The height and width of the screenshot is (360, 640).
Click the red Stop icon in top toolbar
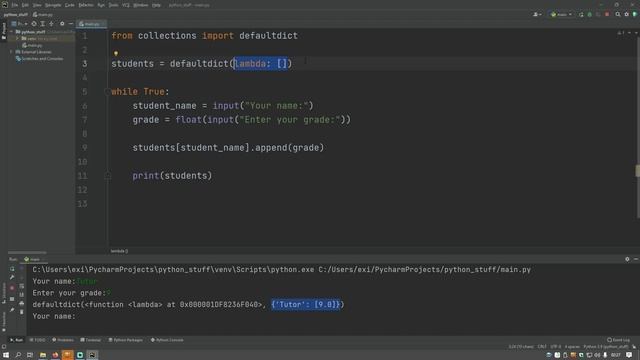(x=607, y=14)
